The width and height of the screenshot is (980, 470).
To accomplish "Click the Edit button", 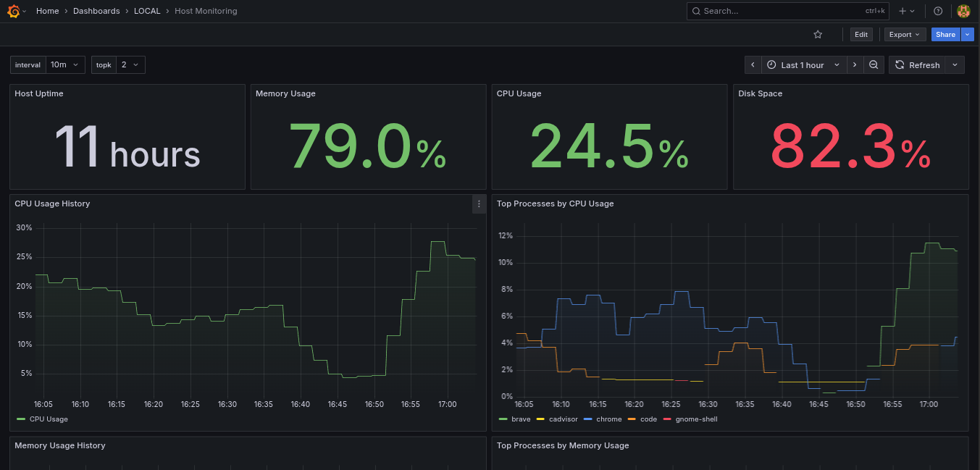I will click(x=861, y=34).
